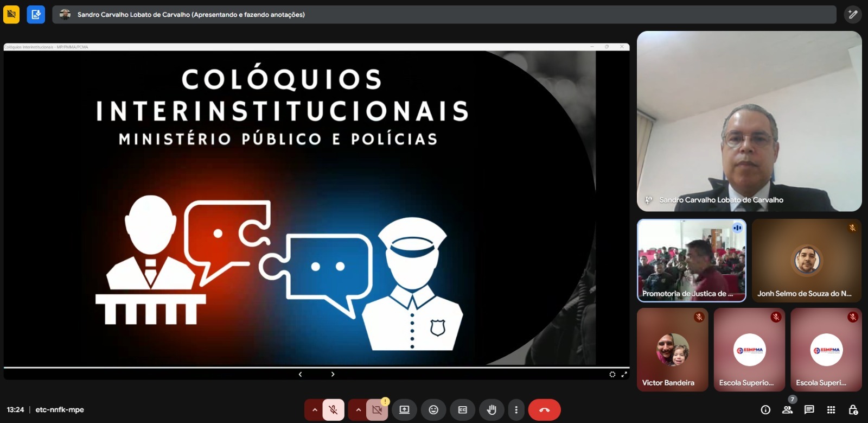Click annotation pen icon at top right

pyautogui.click(x=853, y=15)
